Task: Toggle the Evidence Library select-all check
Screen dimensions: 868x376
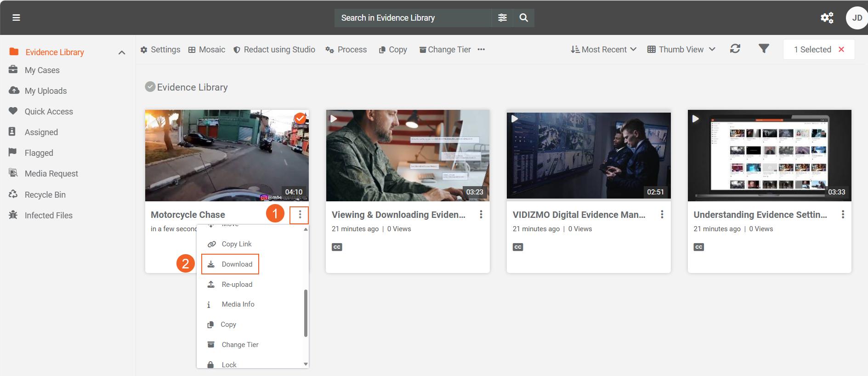Action: [x=150, y=87]
